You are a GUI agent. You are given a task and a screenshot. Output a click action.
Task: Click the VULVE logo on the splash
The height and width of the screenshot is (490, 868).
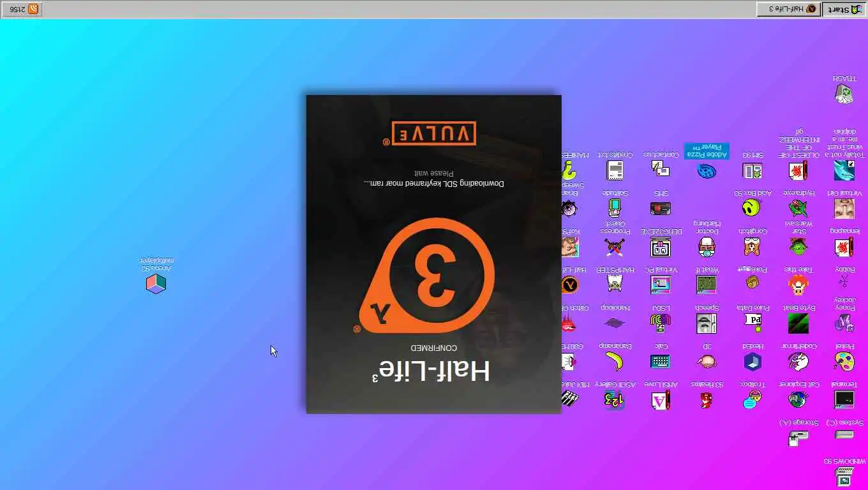coord(433,133)
